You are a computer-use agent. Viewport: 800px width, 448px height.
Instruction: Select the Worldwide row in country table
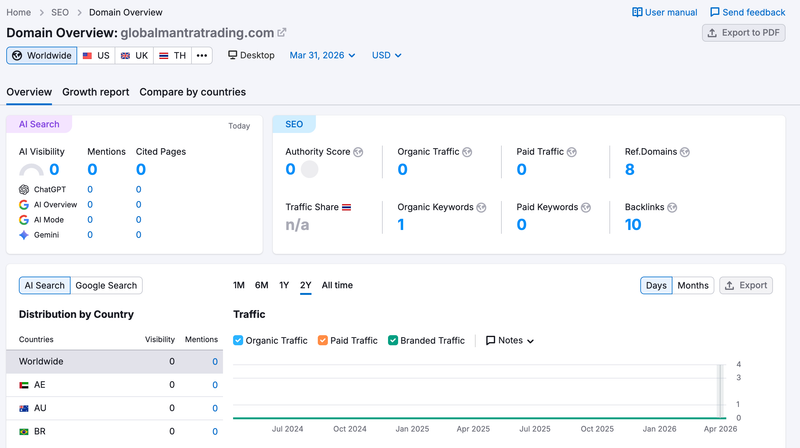tap(114, 361)
